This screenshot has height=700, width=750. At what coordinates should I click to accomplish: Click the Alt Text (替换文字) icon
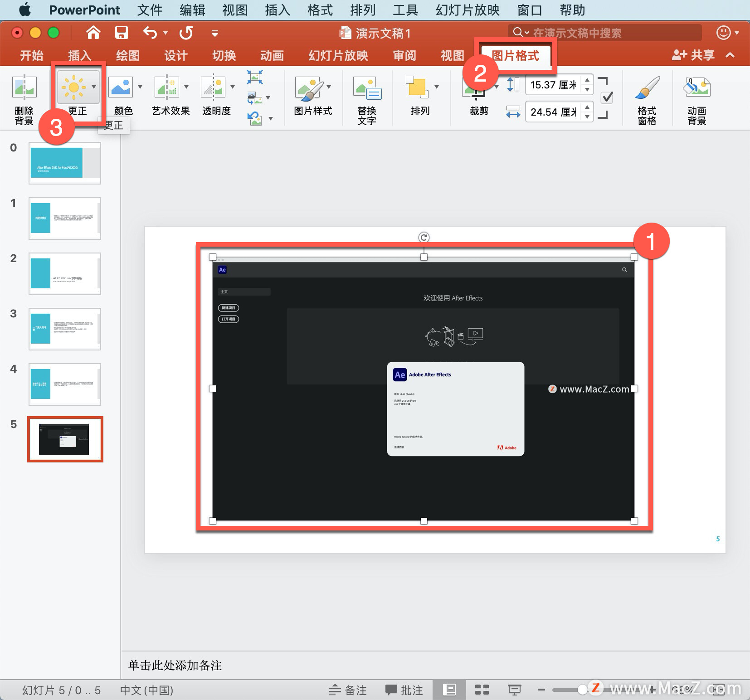point(367,88)
